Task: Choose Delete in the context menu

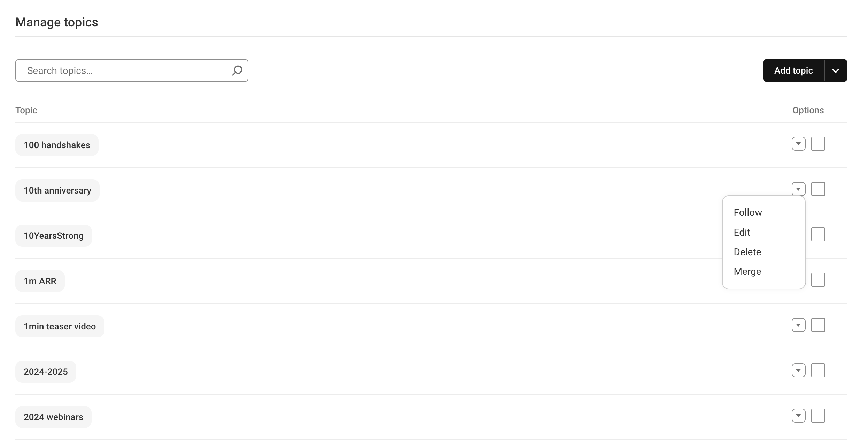Action: point(747,251)
